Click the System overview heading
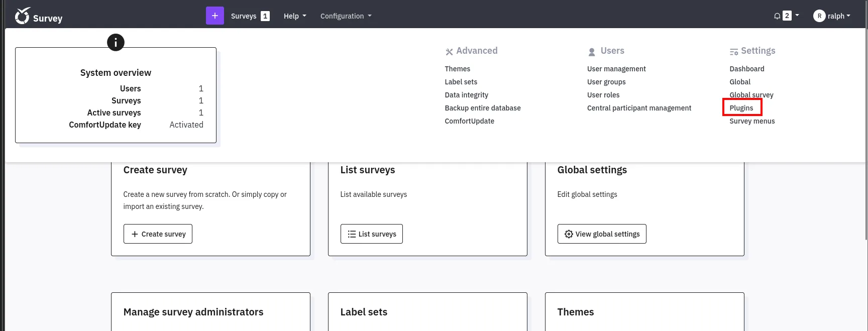The width and height of the screenshot is (868, 331). tap(116, 73)
